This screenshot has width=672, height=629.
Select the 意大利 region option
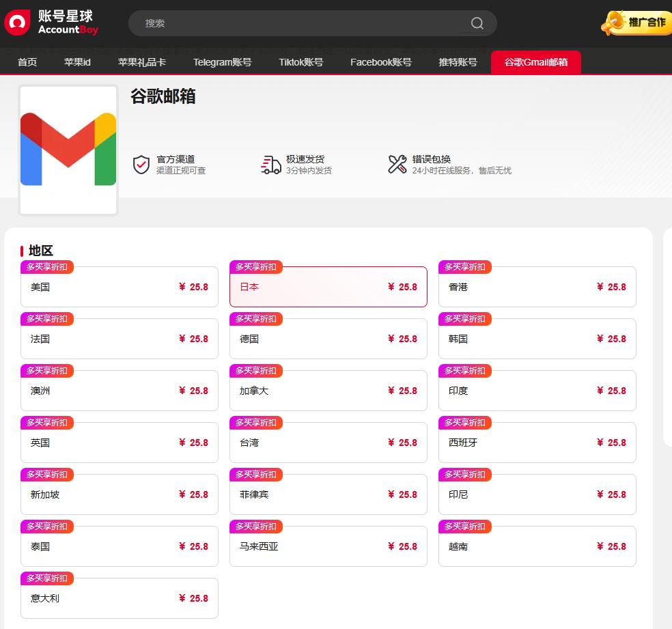pyautogui.click(x=120, y=599)
